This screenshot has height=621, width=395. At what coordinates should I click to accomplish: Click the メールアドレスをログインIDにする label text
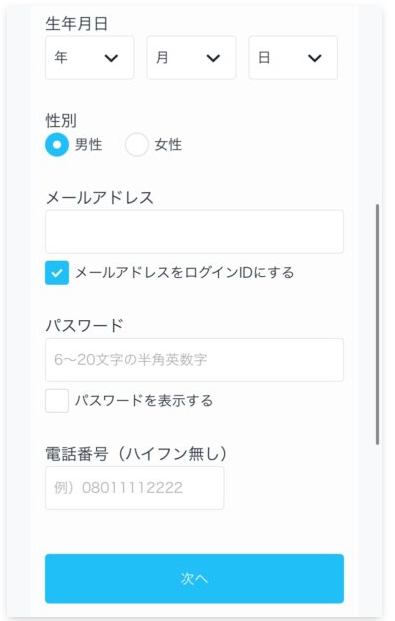pos(185,272)
